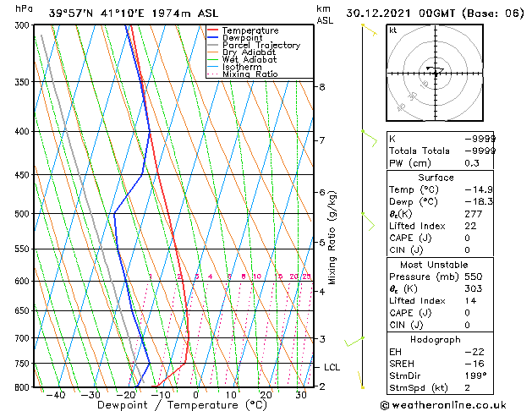The height and width of the screenshot is (411, 532).
Task: Click the blue Dewpoint legend line
Action: tap(213, 37)
